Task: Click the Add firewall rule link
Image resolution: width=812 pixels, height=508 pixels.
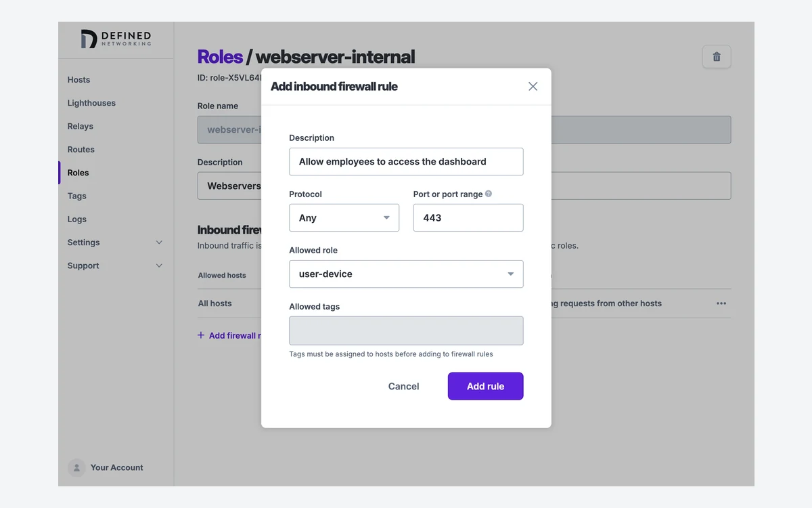Action: pyautogui.click(x=229, y=335)
